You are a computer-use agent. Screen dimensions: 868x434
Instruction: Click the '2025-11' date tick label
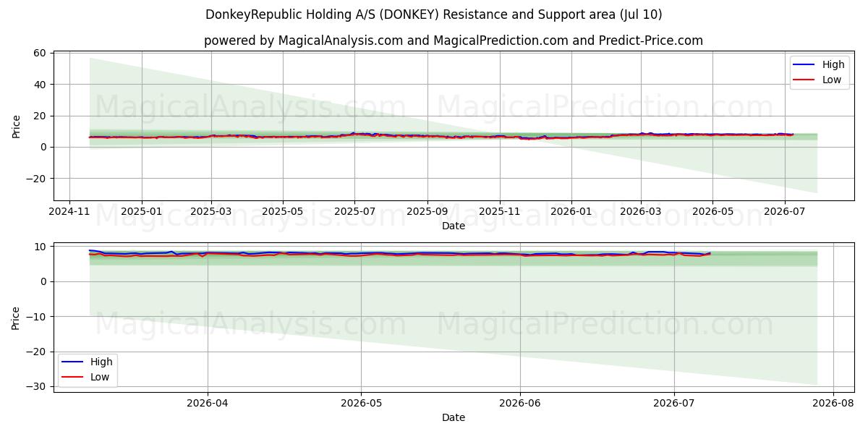point(499,213)
